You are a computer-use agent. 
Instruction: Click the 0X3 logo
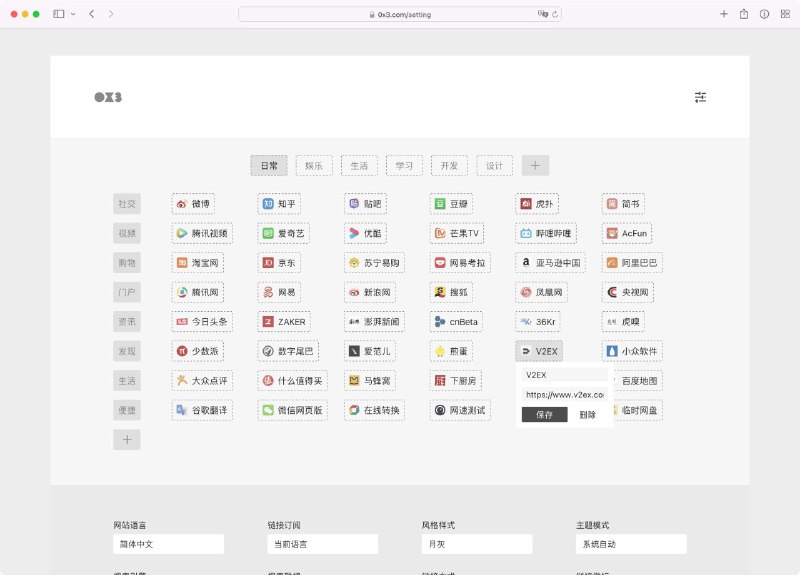[x=108, y=97]
